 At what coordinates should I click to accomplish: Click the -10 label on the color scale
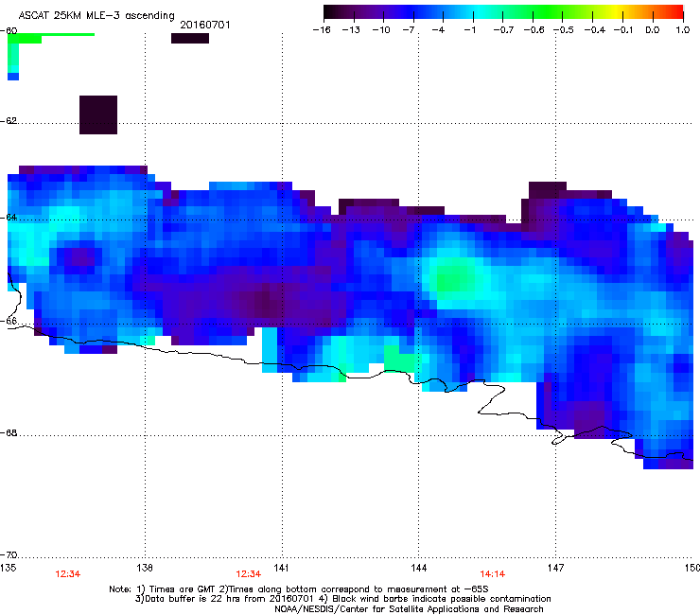click(x=381, y=30)
